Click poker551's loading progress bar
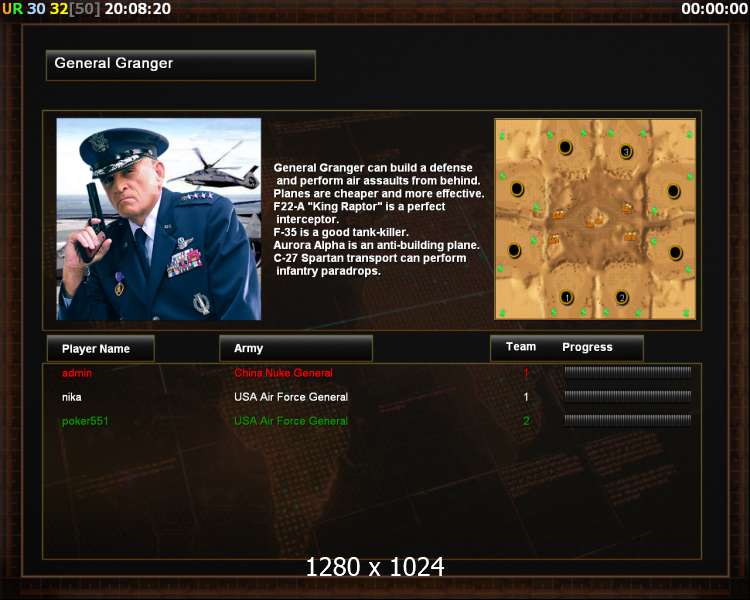The image size is (750, 600). click(x=628, y=420)
